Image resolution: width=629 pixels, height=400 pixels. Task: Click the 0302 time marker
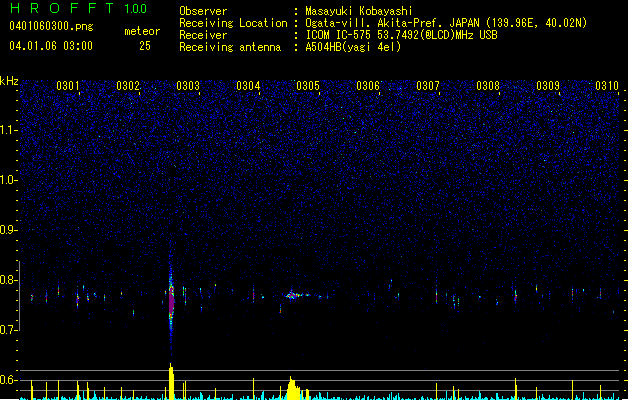[x=128, y=86]
